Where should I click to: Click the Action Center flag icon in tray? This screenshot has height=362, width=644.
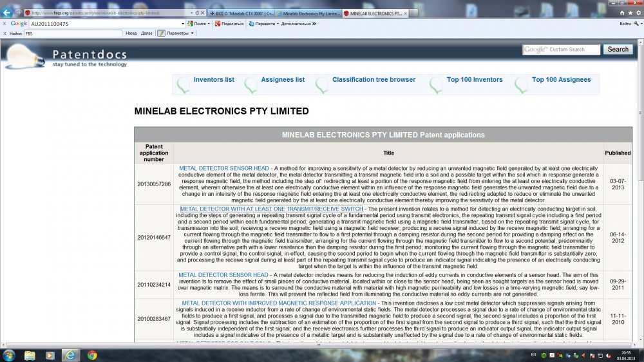(x=592, y=356)
